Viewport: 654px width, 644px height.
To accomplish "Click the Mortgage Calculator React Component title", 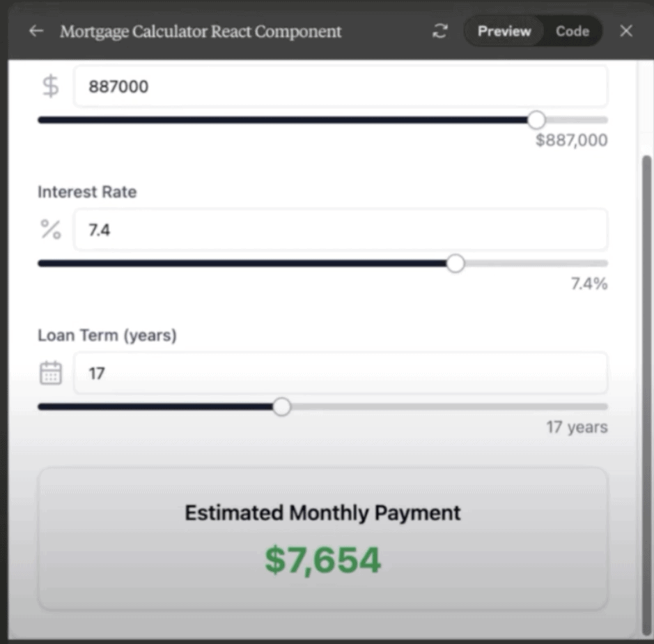I will point(201,31).
